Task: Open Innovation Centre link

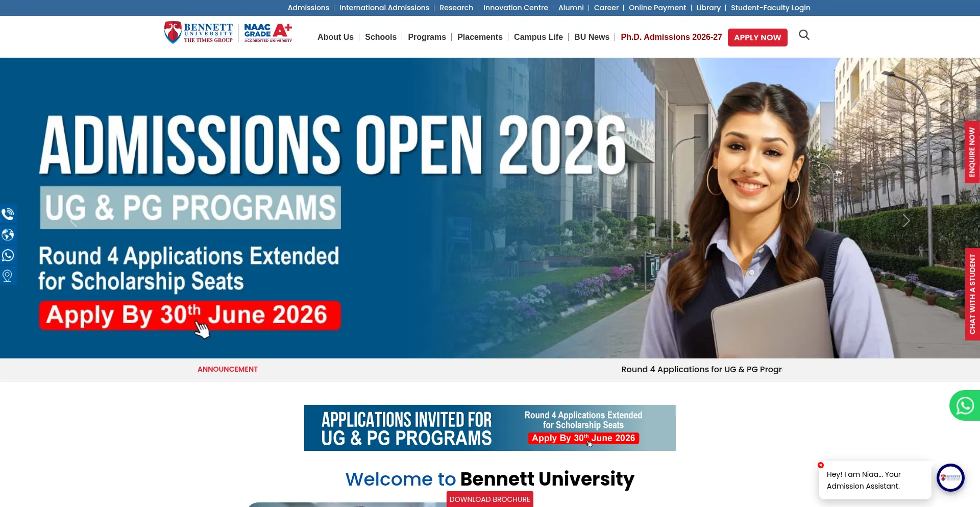Action: 516,8
